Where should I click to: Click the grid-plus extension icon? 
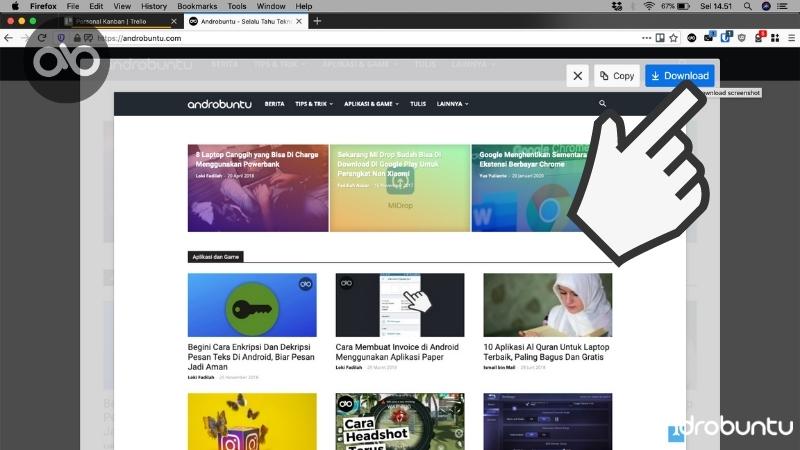(775, 38)
